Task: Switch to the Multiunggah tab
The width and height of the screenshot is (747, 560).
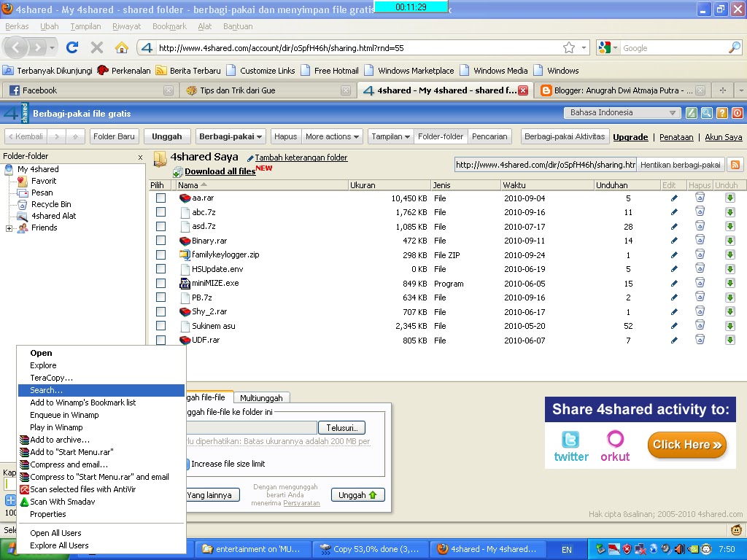Action: [x=261, y=398]
